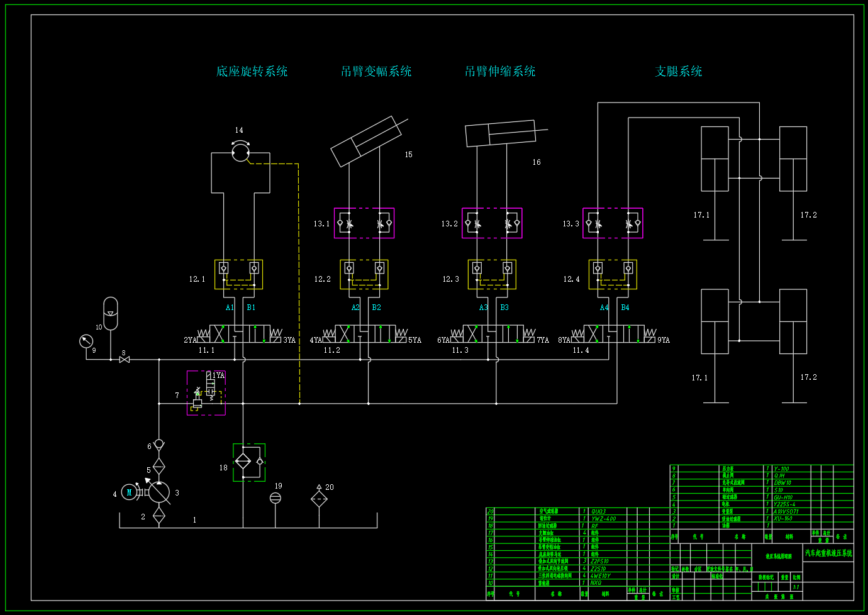Select the 2YA solenoid label

[190, 340]
